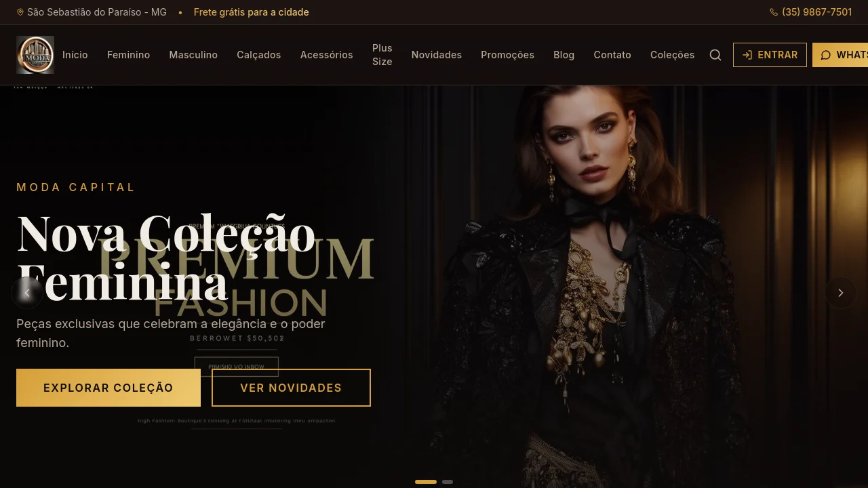Open Acessórios category
The image size is (868, 488).
(327, 55)
